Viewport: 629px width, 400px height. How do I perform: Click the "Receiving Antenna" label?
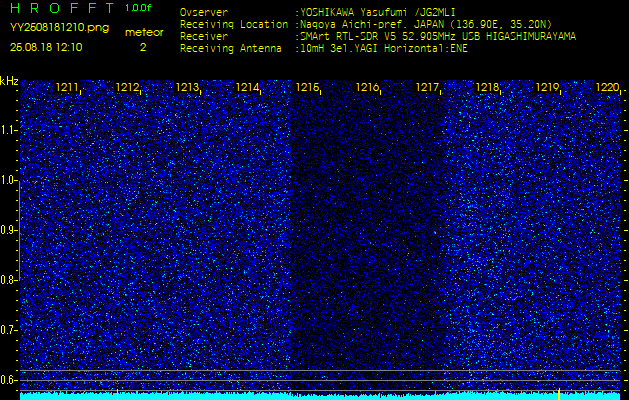click(231, 49)
